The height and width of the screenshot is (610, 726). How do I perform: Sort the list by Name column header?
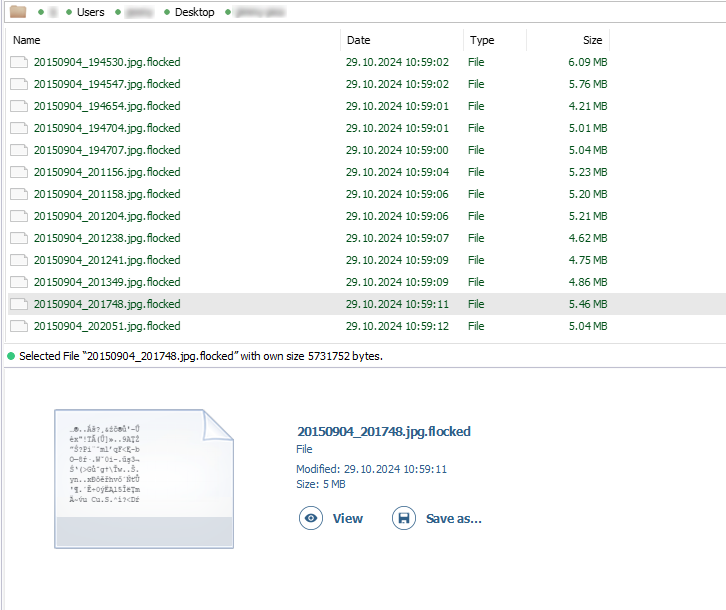point(27,40)
